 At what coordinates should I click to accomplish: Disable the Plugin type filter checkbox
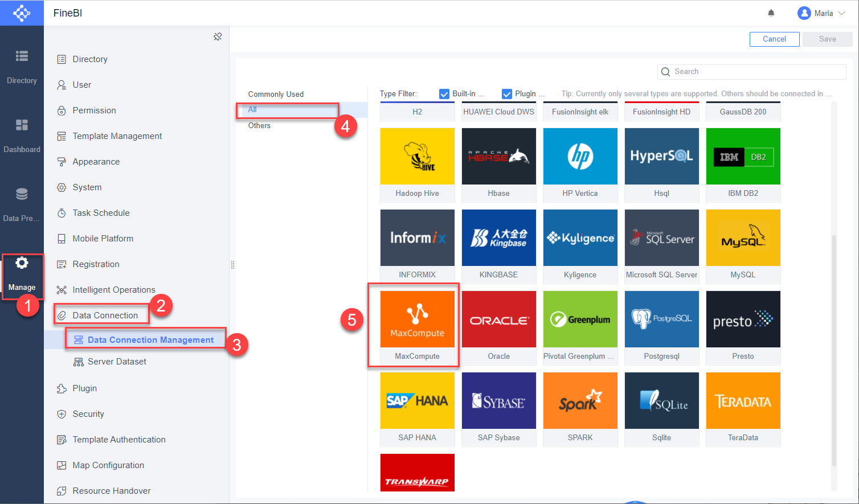tap(506, 93)
